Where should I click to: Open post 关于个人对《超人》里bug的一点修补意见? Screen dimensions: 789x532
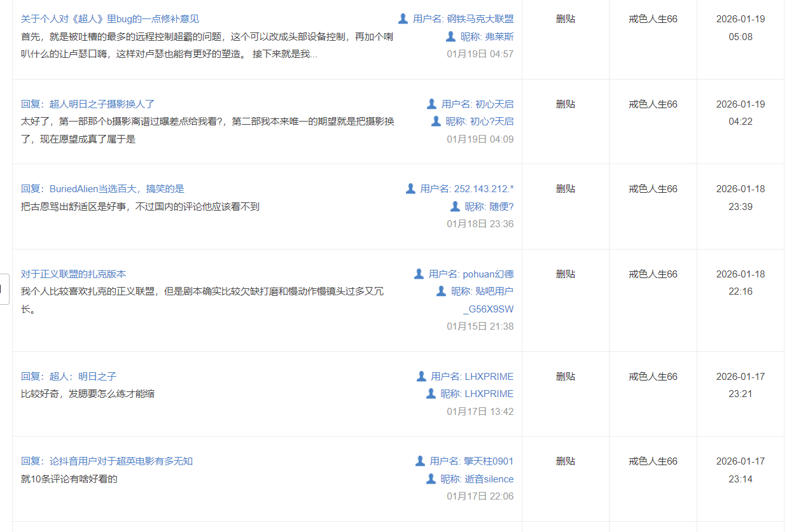110,19
